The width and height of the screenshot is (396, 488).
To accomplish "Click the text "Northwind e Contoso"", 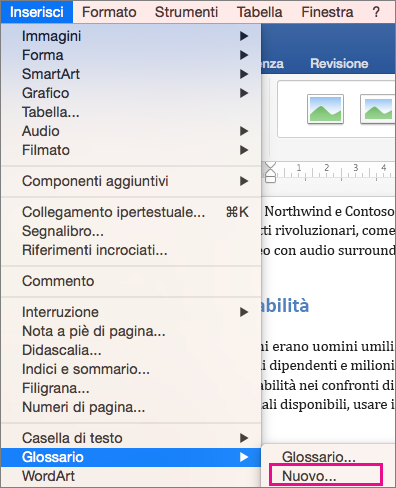I will click(x=329, y=211).
